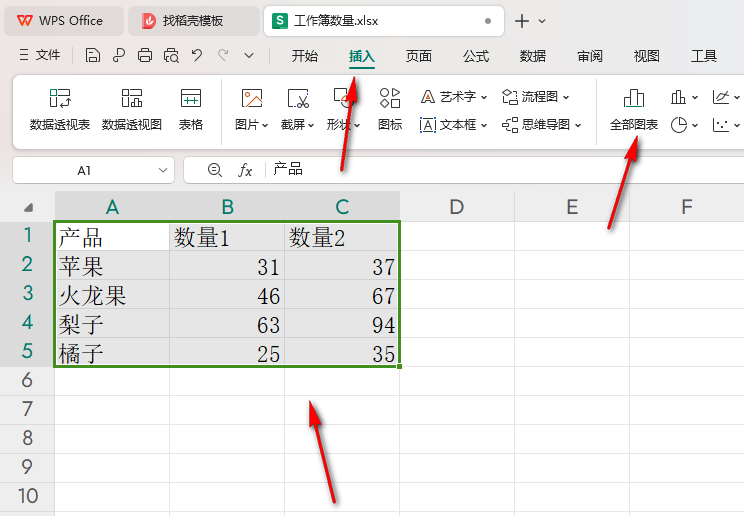Insert a column chart icon

(x=679, y=97)
